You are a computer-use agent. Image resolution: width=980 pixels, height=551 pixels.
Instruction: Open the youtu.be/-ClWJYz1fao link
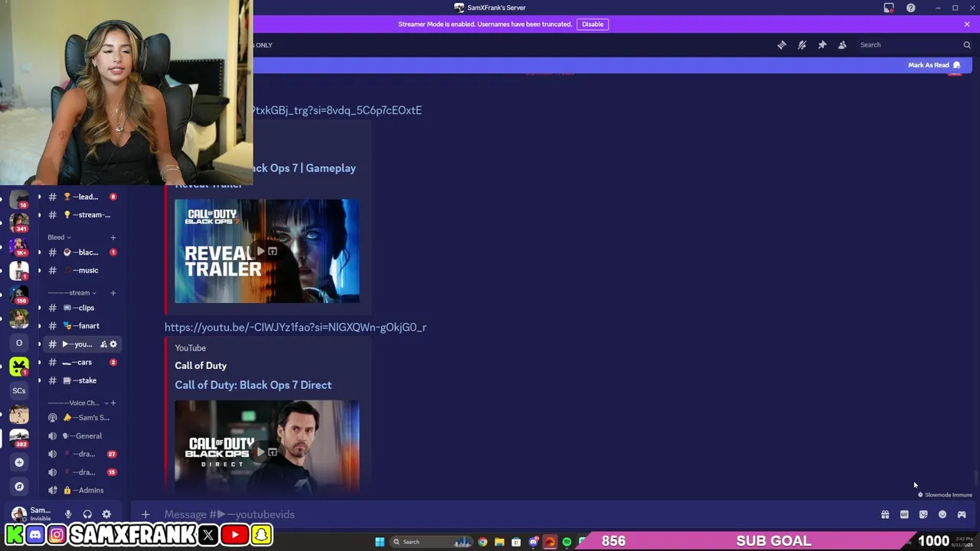[296, 328]
